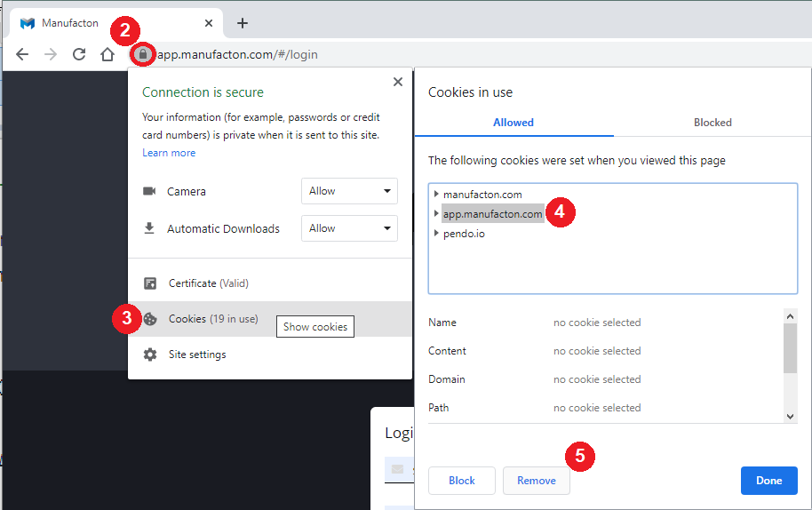The width and height of the screenshot is (812, 510).
Task: Switch to the Blocked tab
Action: click(x=712, y=123)
